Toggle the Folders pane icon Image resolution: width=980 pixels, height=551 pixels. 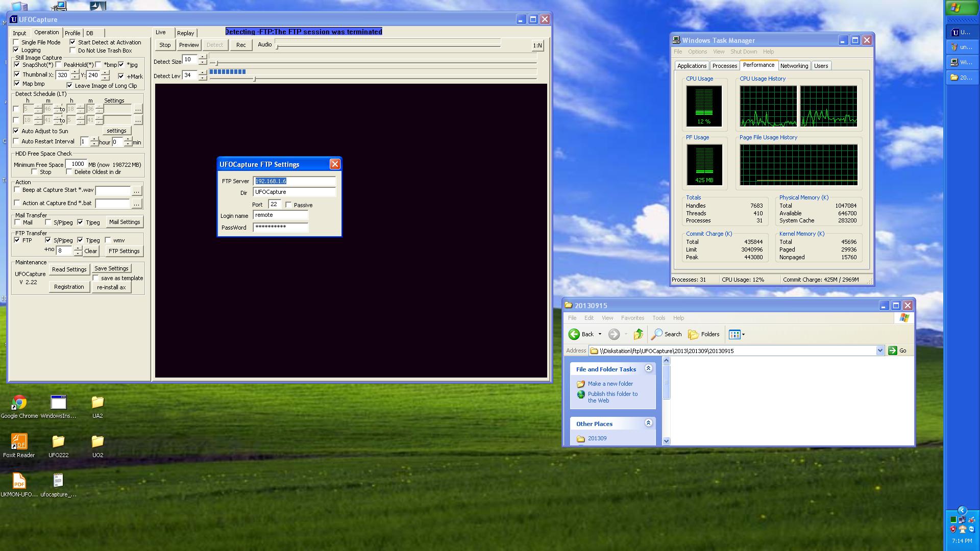click(x=704, y=334)
